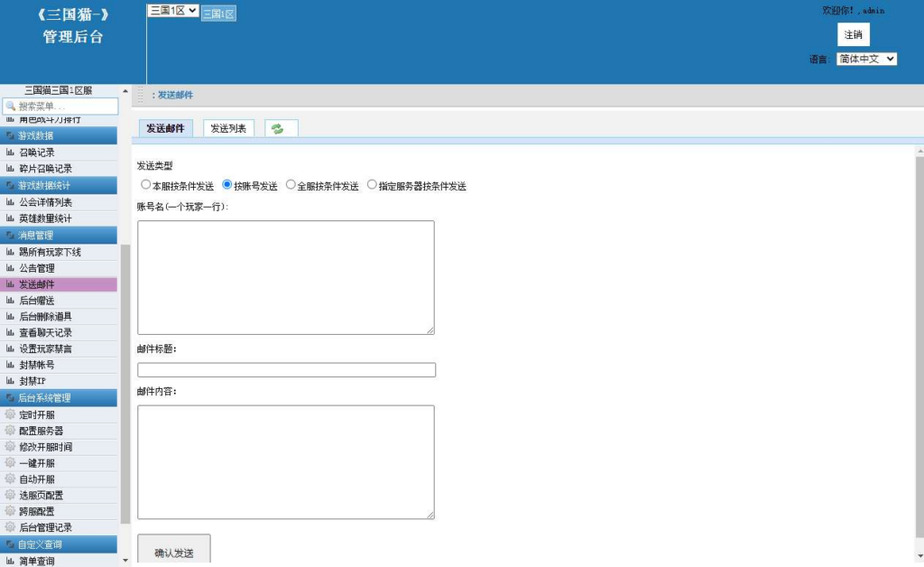924x567 pixels.
Task: Click the magnifier icon in 搜索菜单 box
Action: pos(11,106)
